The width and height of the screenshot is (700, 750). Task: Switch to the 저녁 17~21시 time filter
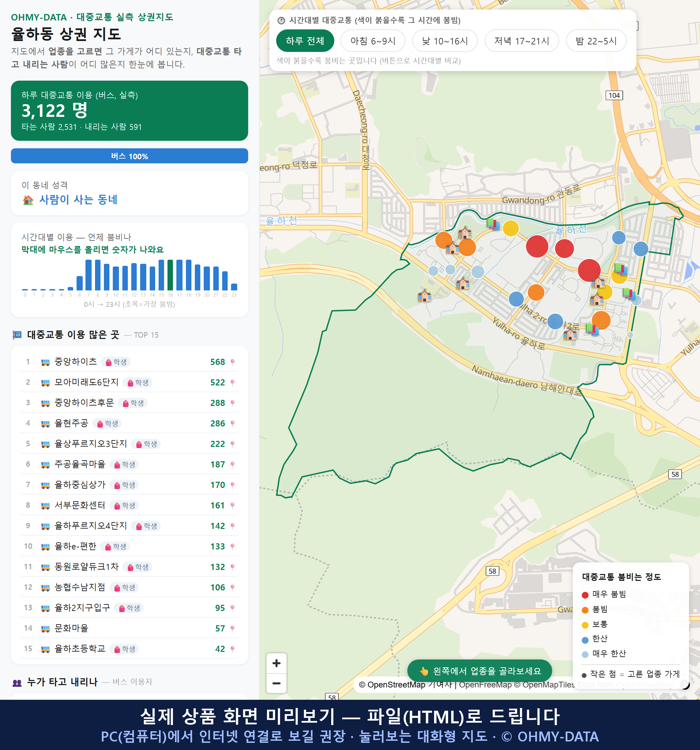click(521, 41)
